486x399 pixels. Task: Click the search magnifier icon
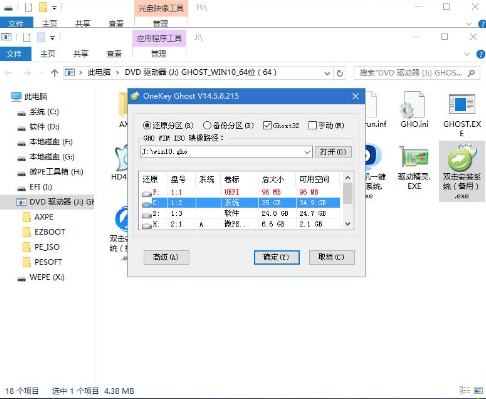point(471,73)
